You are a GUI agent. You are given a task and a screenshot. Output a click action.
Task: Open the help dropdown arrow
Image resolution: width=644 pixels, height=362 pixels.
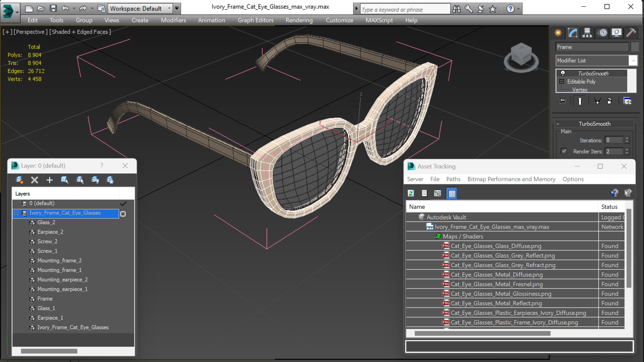coord(518,9)
